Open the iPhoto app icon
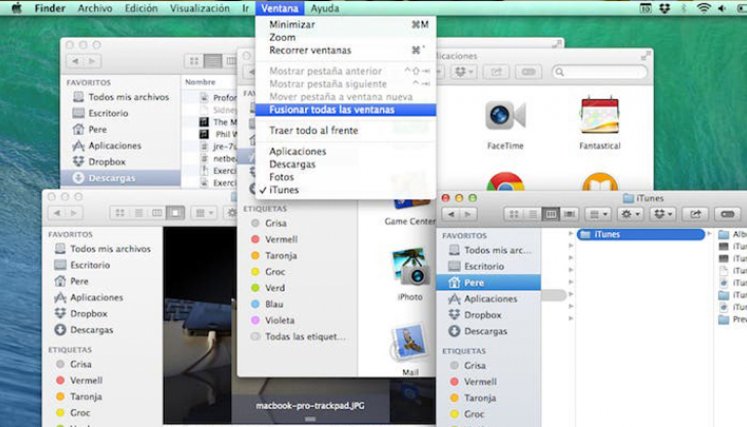This screenshot has height=427, width=747. click(x=410, y=267)
